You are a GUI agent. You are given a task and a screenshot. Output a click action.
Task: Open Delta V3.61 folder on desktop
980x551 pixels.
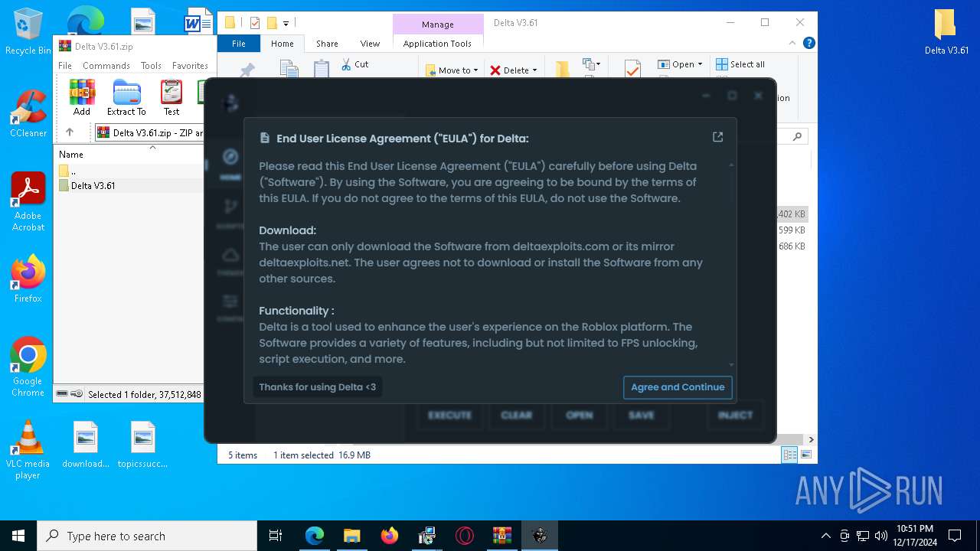(x=946, y=31)
